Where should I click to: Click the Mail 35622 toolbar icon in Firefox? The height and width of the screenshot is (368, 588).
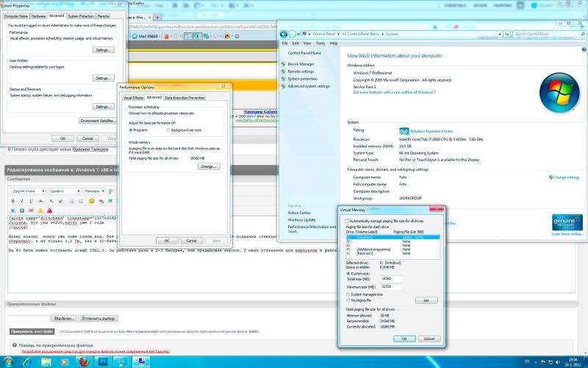pos(145,36)
